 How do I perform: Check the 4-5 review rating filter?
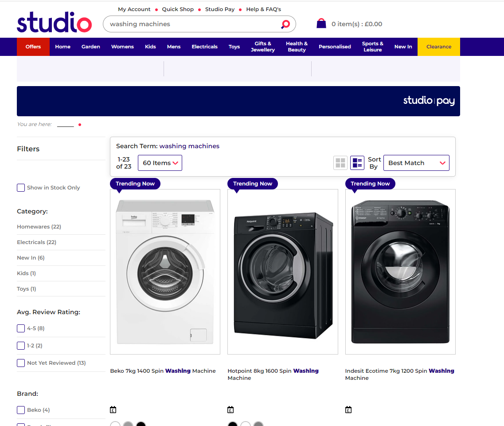point(20,328)
